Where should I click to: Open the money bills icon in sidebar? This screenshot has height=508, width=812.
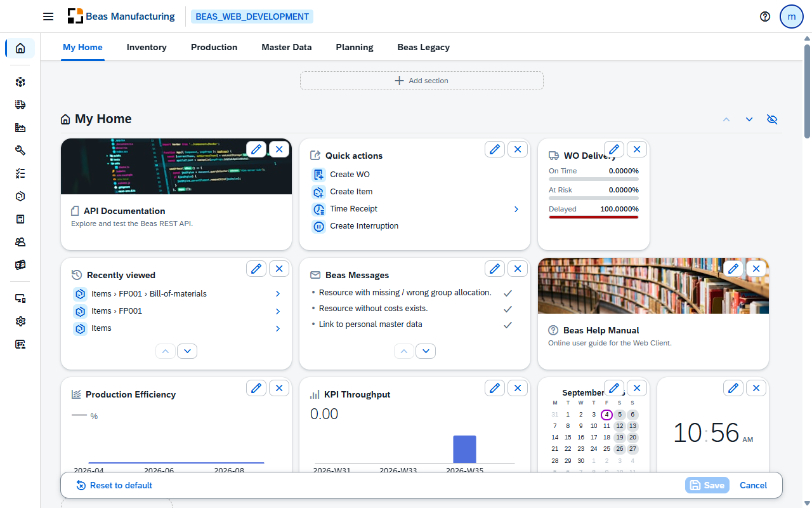click(x=20, y=265)
